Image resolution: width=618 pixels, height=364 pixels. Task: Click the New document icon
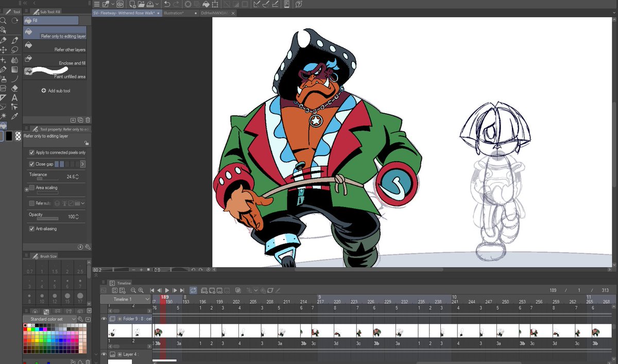click(x=132, y=4)
